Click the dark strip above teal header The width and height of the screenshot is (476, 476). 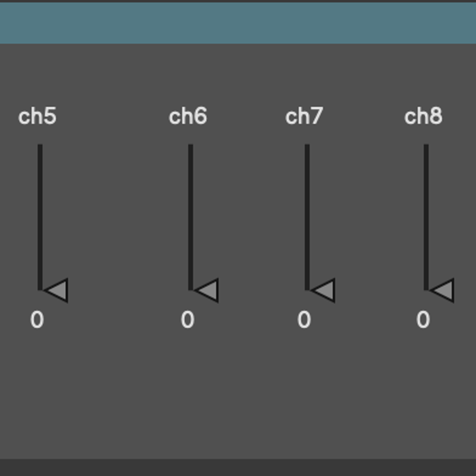pos(238,1)
